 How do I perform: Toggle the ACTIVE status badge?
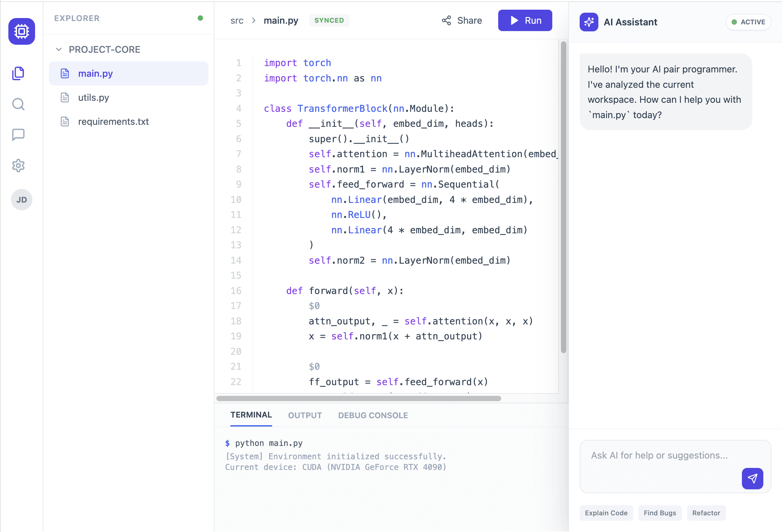pos(748,22)
